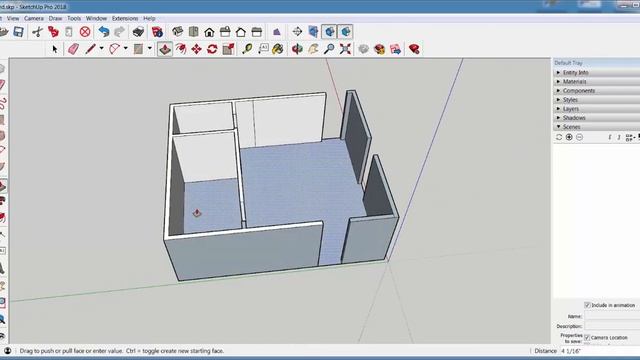Open the Arc tool dropdown arrow
This screenshot has height=360, width=640.
coord(125,49)
